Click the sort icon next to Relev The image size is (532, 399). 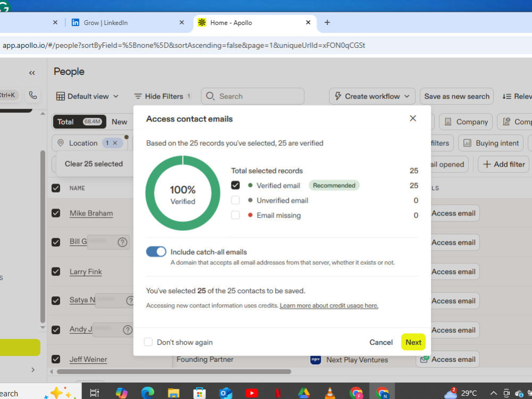click(507, 96)
